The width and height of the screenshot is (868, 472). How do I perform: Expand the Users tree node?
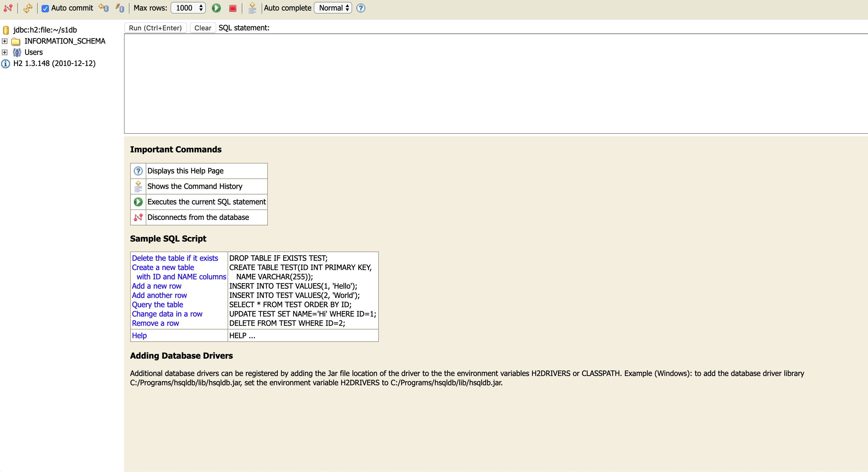[x=5, y=52]
